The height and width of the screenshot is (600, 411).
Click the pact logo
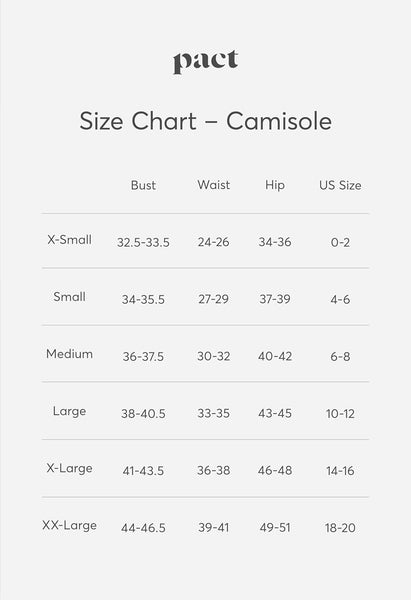(206, 61)
